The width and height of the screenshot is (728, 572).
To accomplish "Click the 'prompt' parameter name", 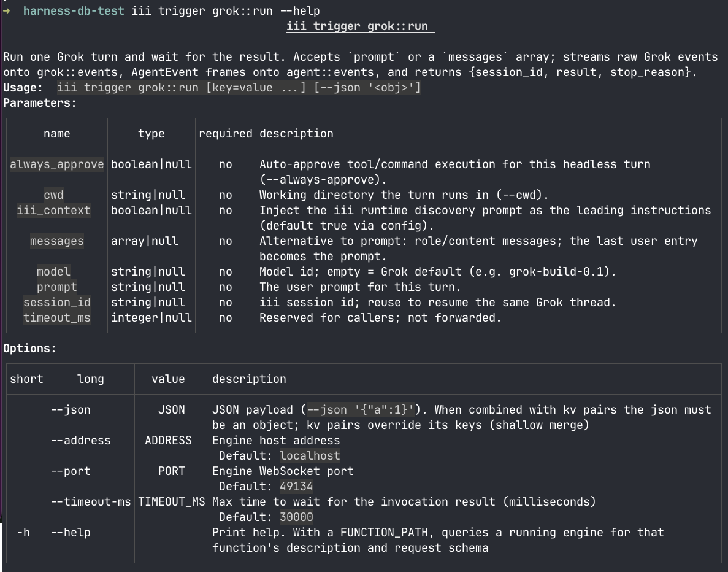I will [x=56, y=287].
